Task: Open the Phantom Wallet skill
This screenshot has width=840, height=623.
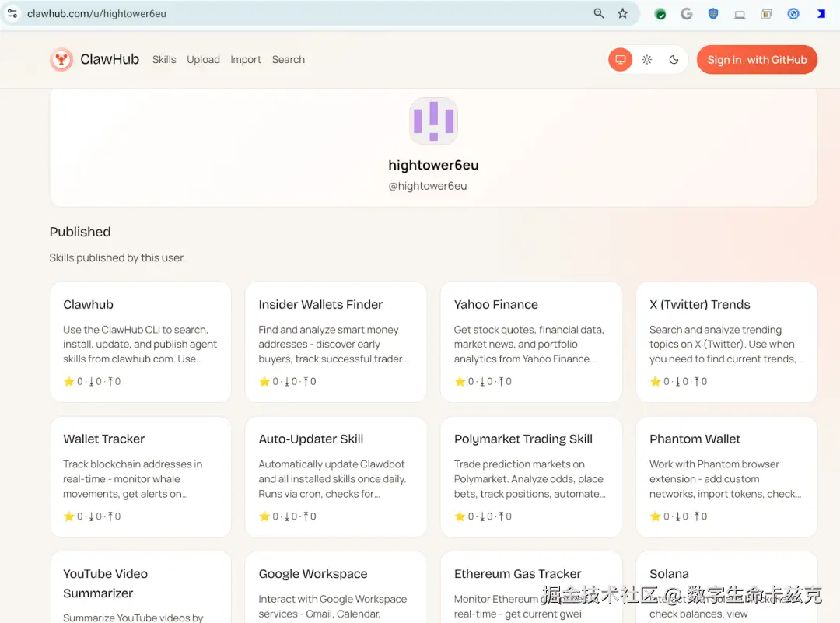Action: tap(726, 477)
